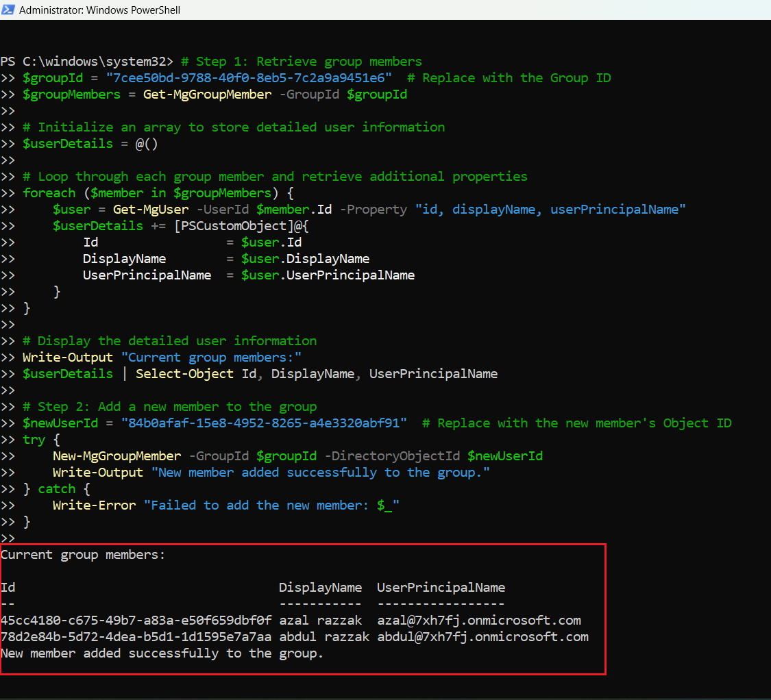Click the PowerShell icon in the title bar
The width and height of the screenshot is (771, 700).
pos(9,11)
